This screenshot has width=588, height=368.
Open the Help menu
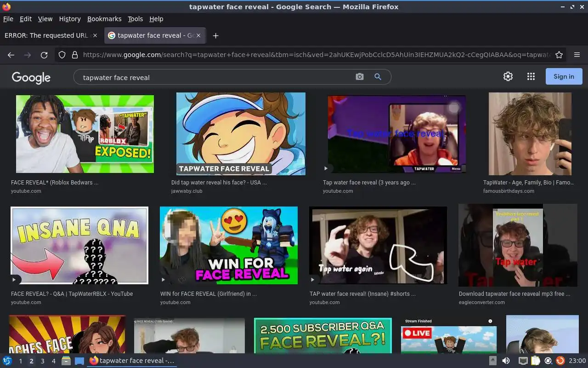tap(156, 19)
